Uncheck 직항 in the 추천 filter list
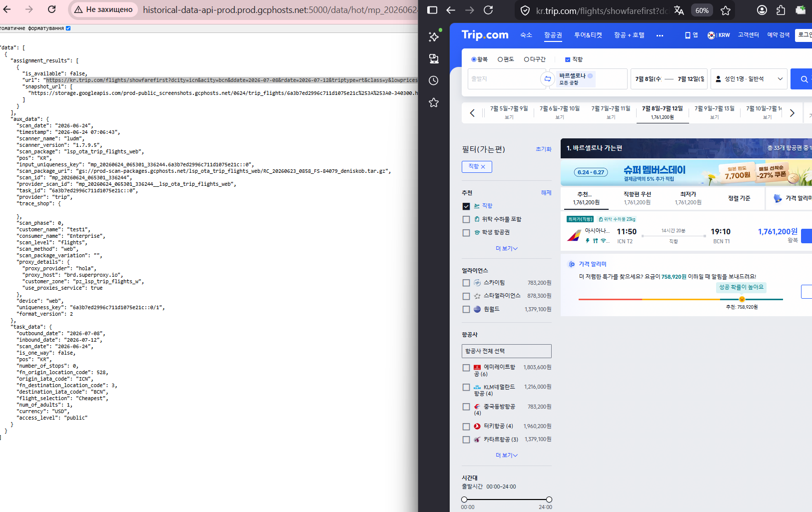 pos(466,206)
